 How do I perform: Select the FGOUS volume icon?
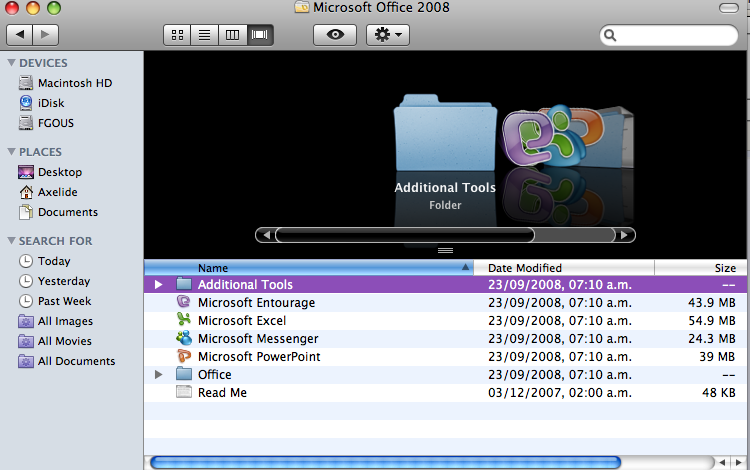[26, 123]
